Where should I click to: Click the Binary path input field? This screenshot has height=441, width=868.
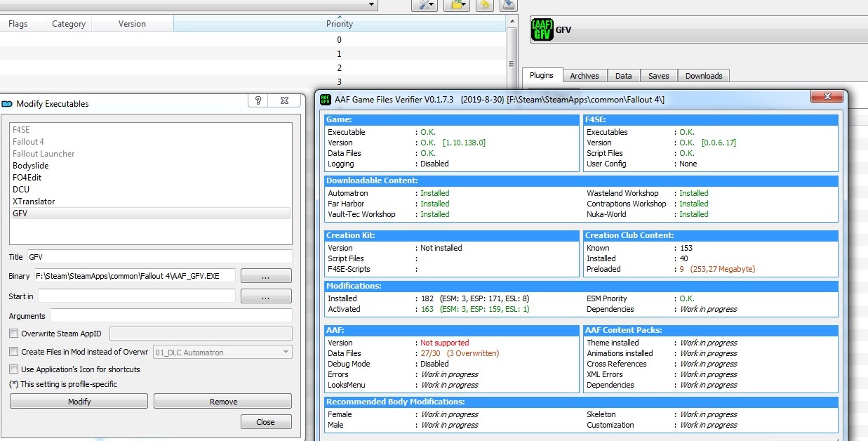coord(134,275)
